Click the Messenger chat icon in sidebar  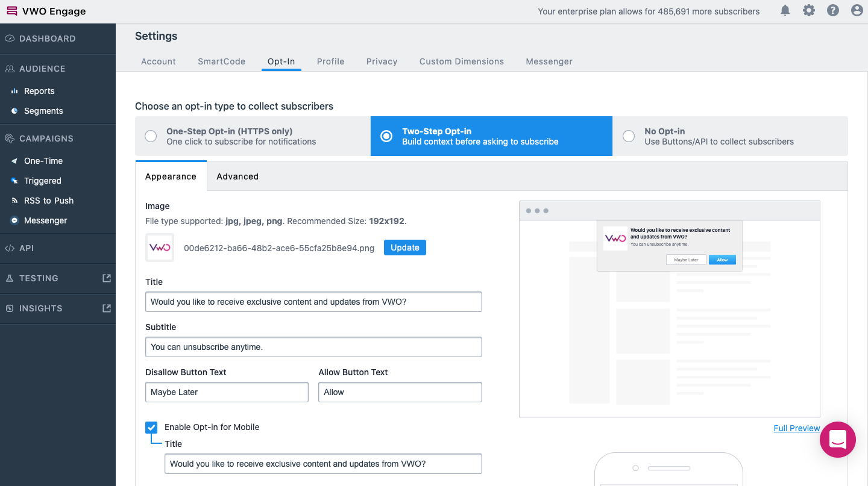[14, 220]
